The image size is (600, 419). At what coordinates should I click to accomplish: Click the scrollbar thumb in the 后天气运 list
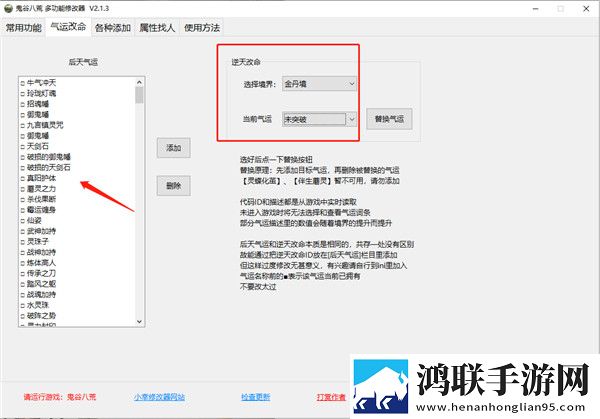coord(139,95)
